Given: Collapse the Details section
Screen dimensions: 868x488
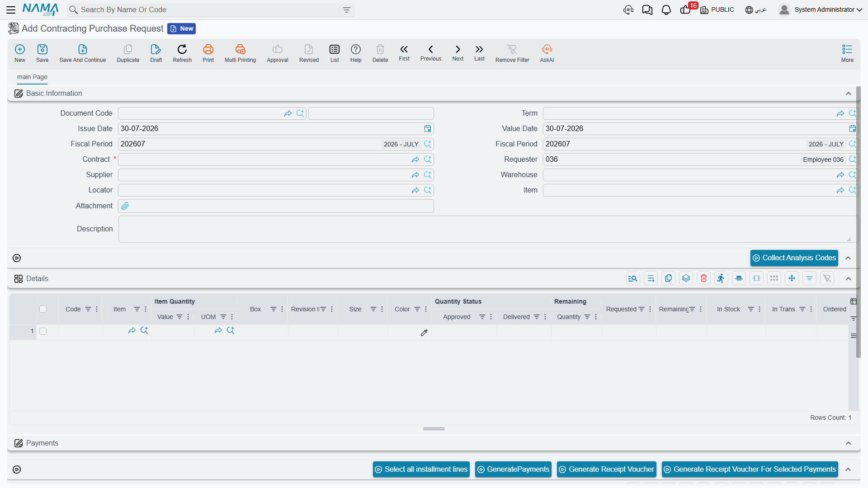Looking at the screenshot, I should tap(849, 279).
